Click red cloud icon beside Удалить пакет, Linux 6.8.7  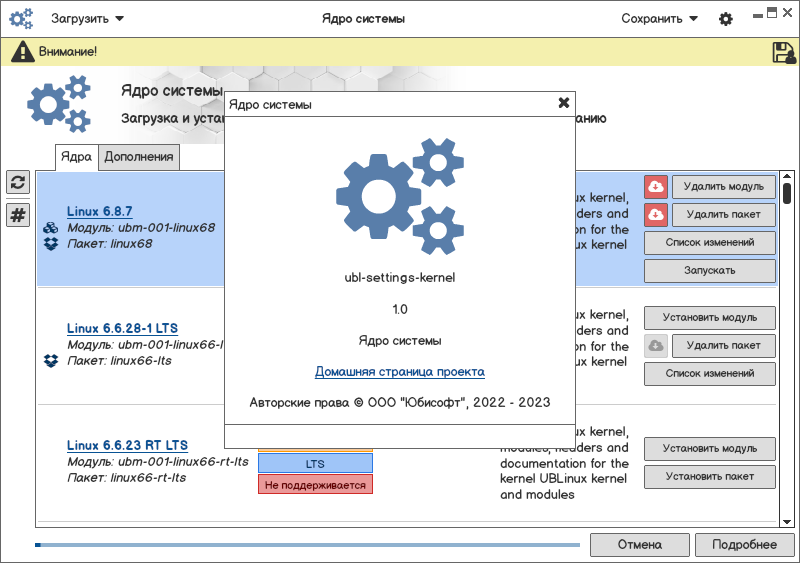pos(655,214)
